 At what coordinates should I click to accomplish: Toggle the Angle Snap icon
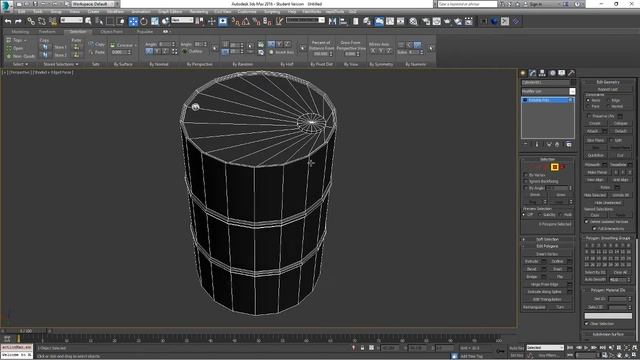point(246,21)
